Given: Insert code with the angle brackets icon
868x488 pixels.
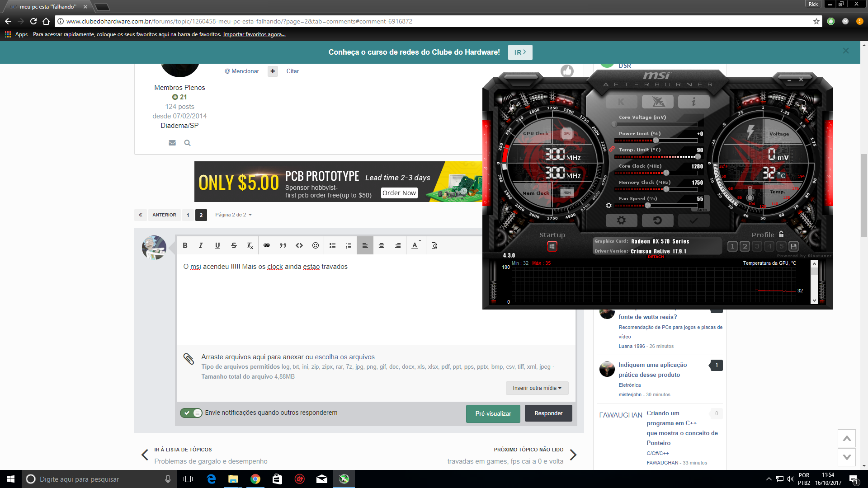Looking at the screenshot, I should pyautogui.click(x=299, y=245).
